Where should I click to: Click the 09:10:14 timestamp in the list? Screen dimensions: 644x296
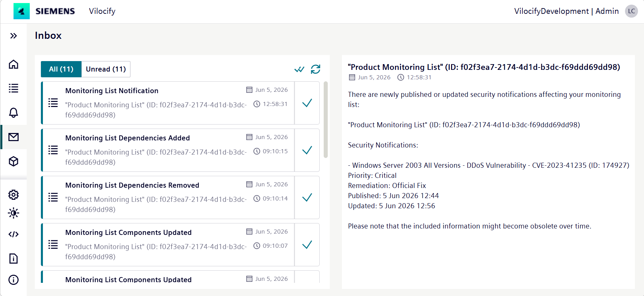coord(275,198)
